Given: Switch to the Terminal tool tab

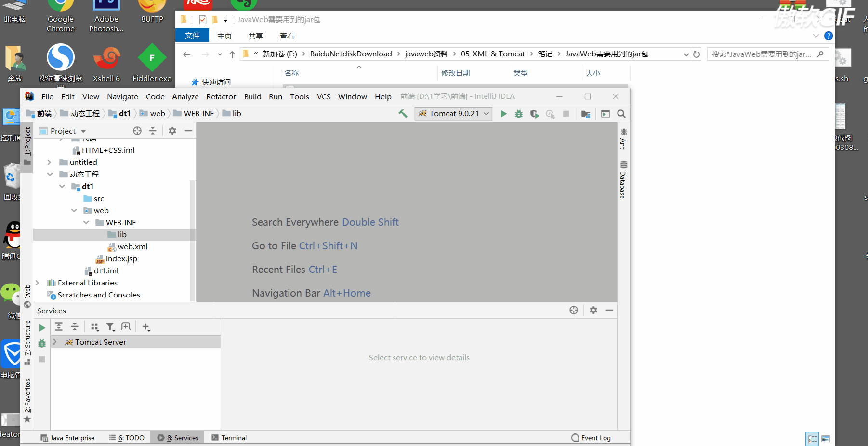Looking at the screenshot, I should tap(229, 438).
